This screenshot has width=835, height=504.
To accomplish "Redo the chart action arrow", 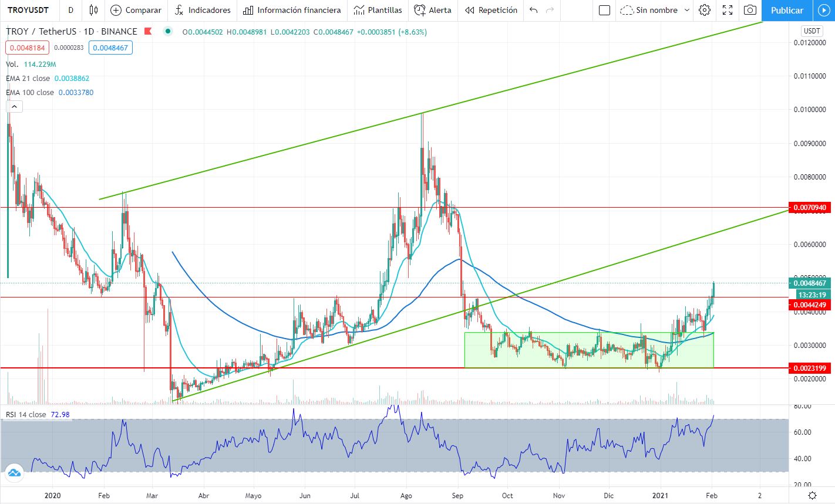I will click(550, 10).
